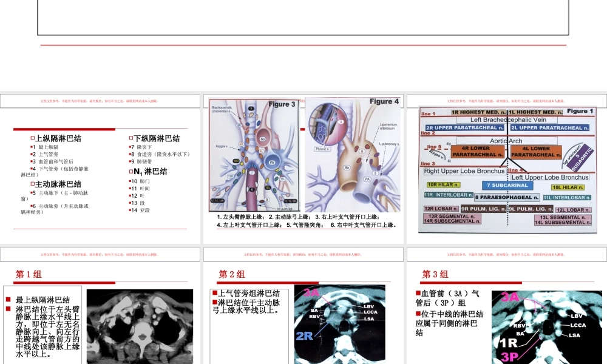This screenshot has height=364, width=607.
Task: Click the 2L UPPER PARATRACHEAL n. box
Action: [550, 127]
